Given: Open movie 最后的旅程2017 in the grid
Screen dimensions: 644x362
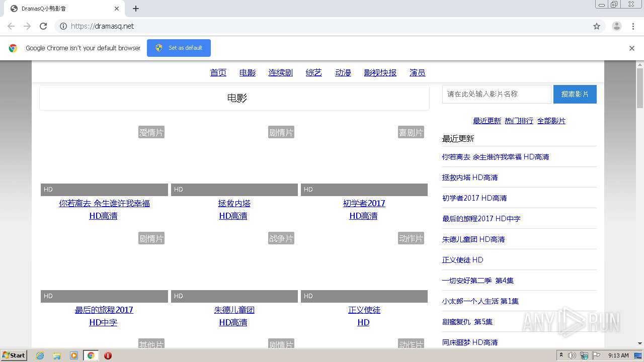Looking at the screenshot, I should tap(104, 310).
